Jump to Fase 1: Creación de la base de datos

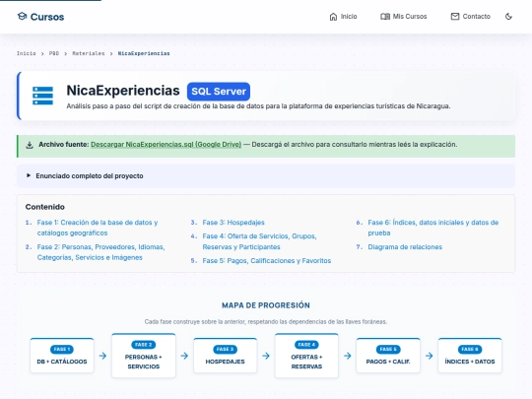98,228
